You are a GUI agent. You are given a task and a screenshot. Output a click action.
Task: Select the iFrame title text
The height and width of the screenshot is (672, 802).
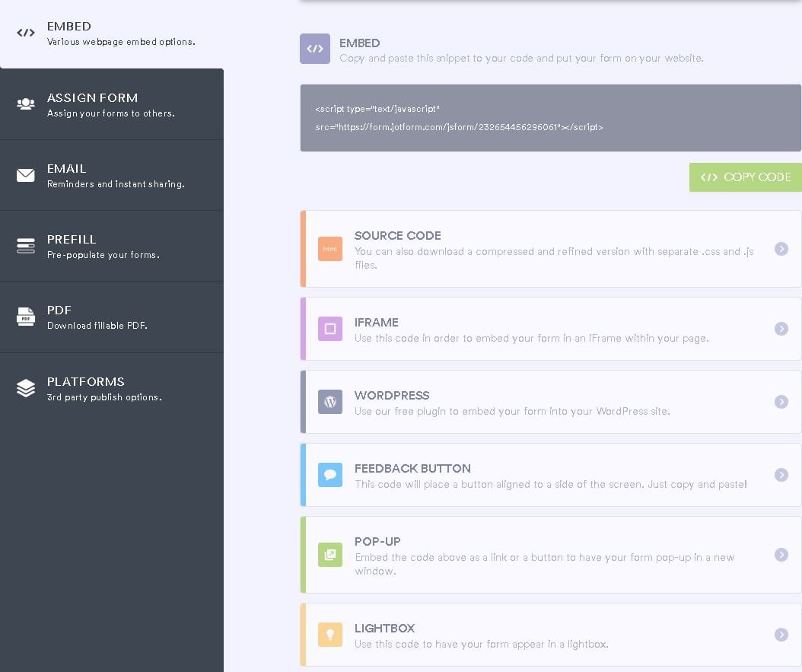point(377,323)
